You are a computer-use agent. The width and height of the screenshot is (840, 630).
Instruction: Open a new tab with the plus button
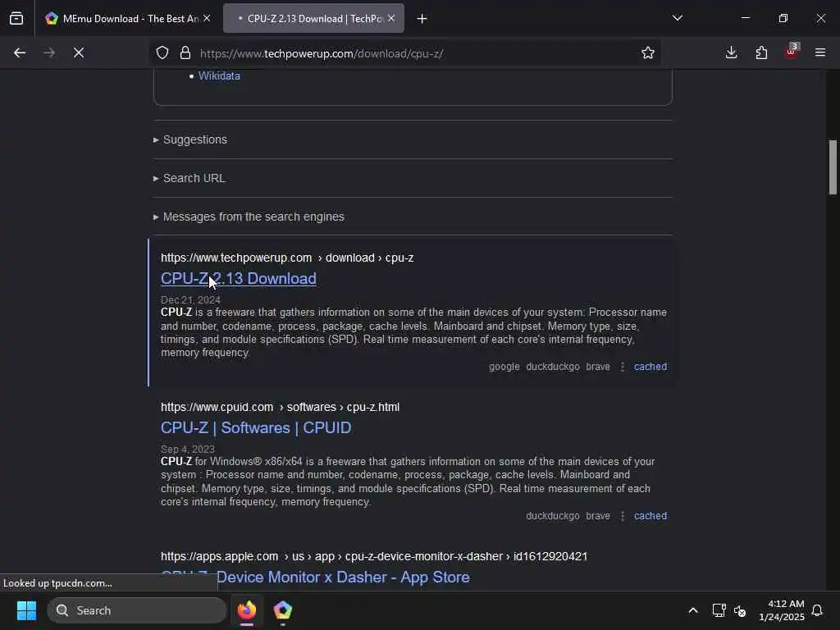tap(422, 19)
